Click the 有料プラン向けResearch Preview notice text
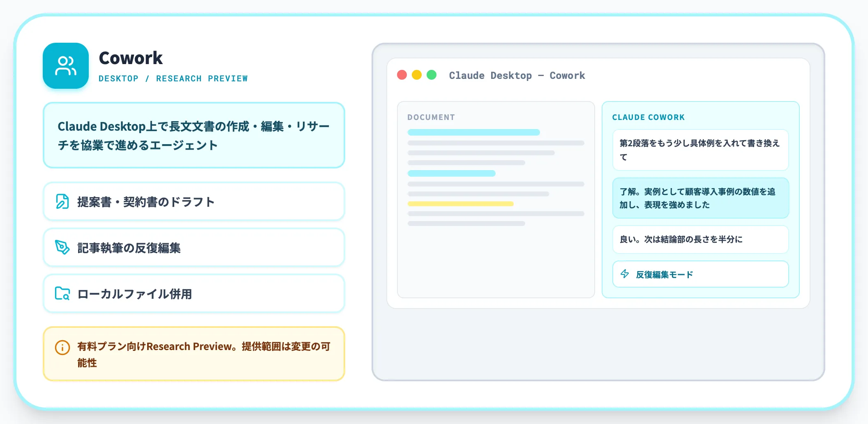The height and width of the screenshot is (424, 868). point(204,354)
